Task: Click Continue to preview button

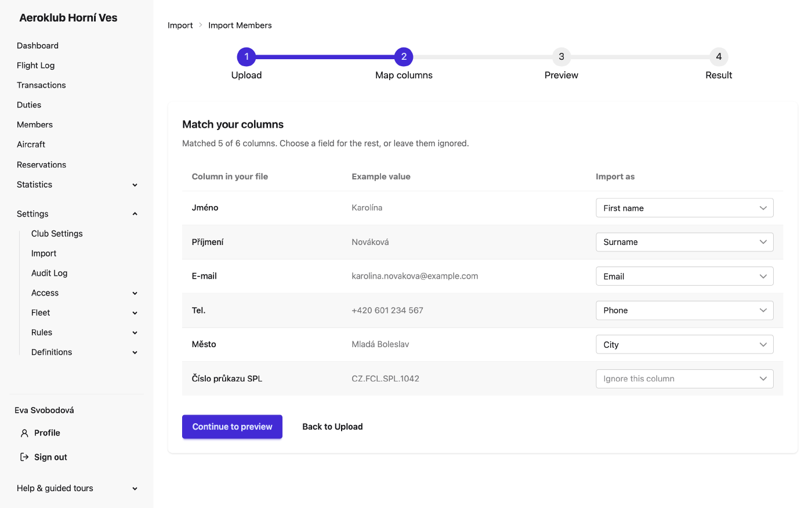Action: (x=232, y=427)
